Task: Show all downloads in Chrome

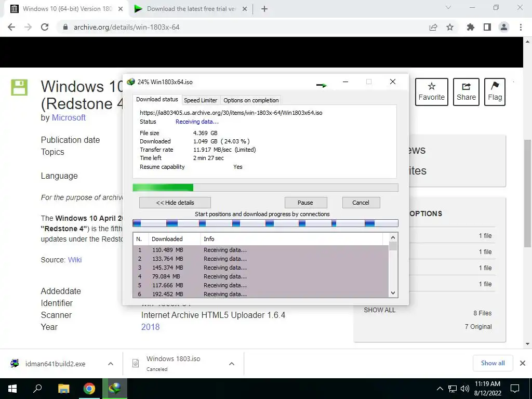Action: point(493,363)
